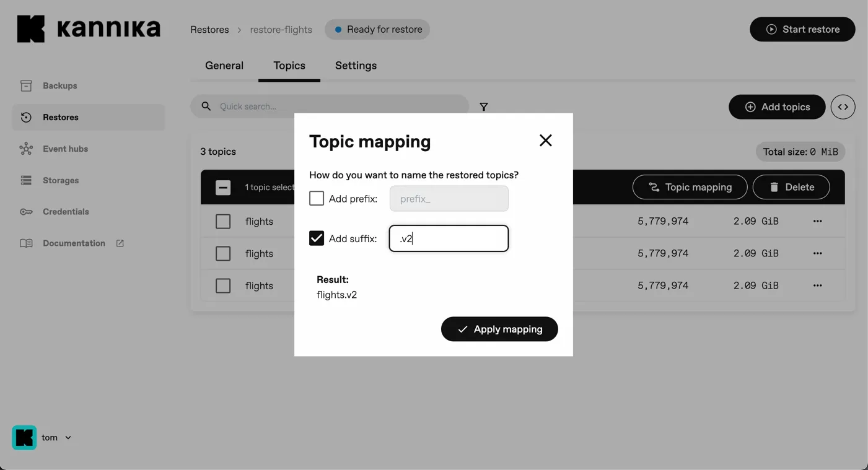The width and height of the screenshot is (868, 470).
Task: Click inside the suffix text field
Action: pyautogui.click(x=448, y=238)
